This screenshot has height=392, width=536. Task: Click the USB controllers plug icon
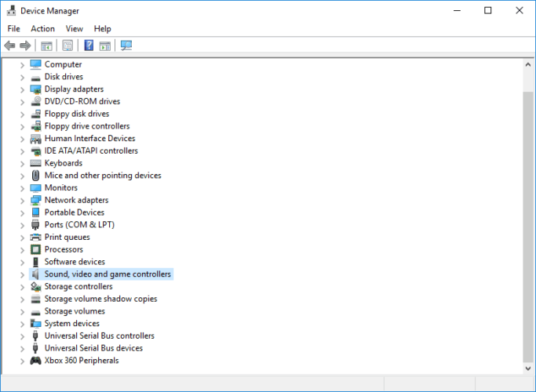35,336
